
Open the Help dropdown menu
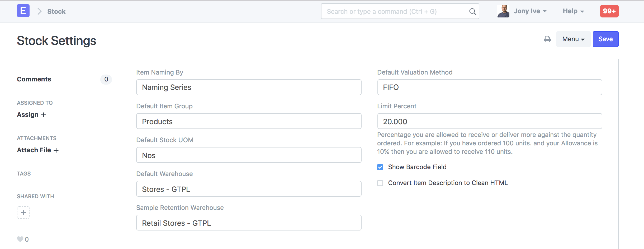pyautogui.click(x=573, y=11)
